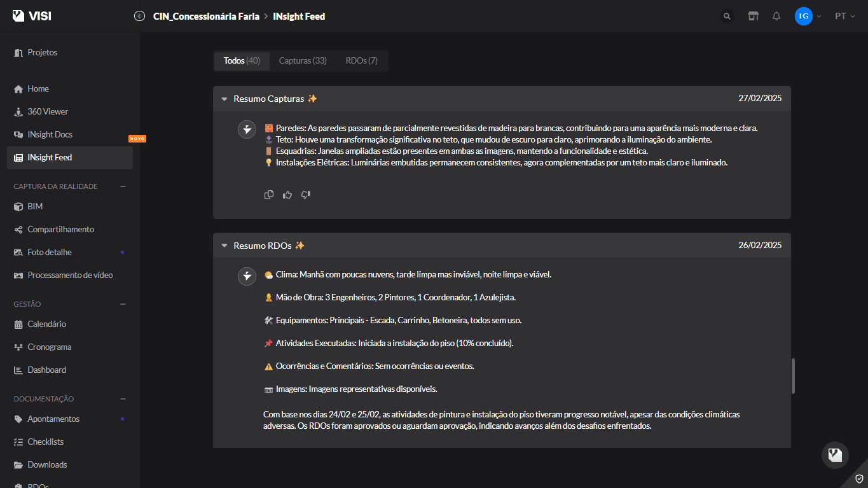This screenshot has width=868, height=488.
Task: Click the CIN_Concessionária Faria breadcrumb
Action: 207,17
